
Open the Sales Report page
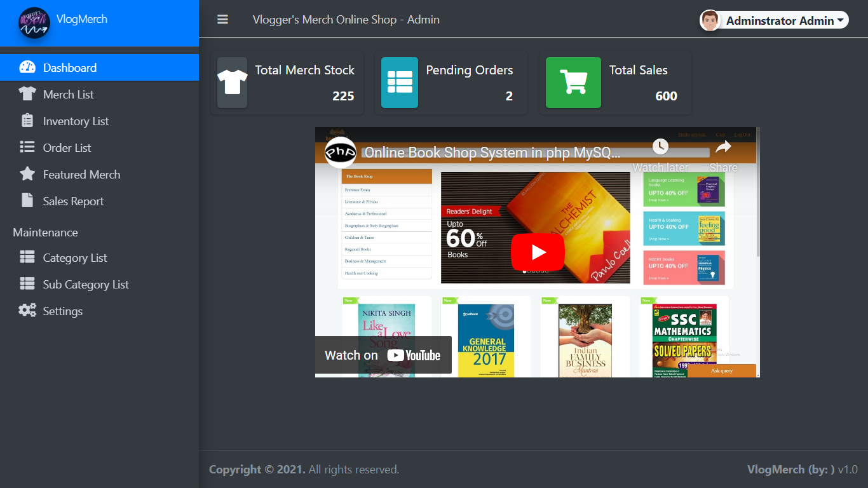click(x=99, y=201)
